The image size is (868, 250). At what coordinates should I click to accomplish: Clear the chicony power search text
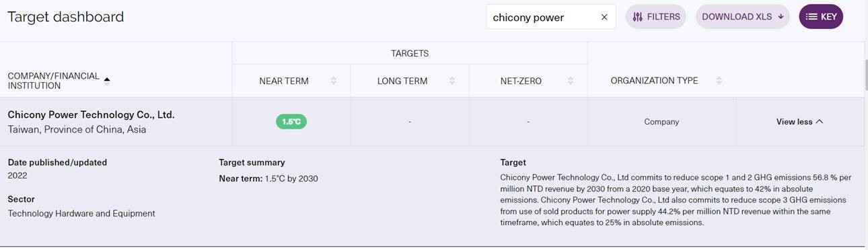point(604,17)
